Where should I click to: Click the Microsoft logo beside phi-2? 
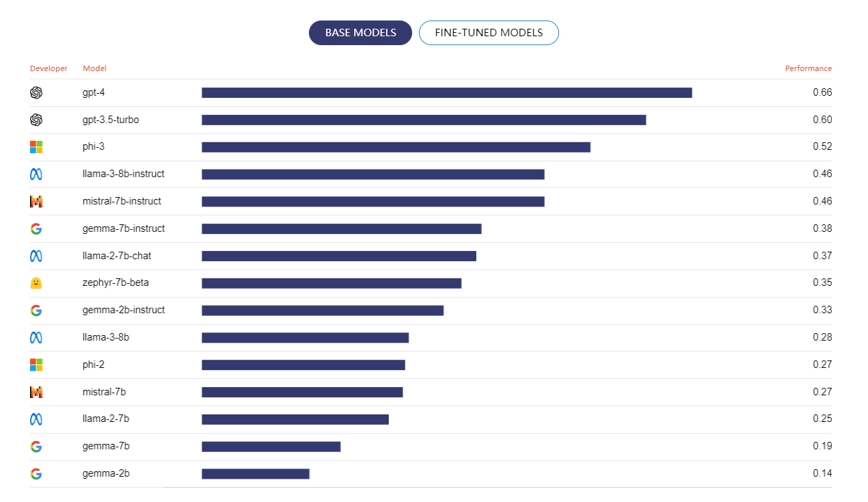point(36,365)
